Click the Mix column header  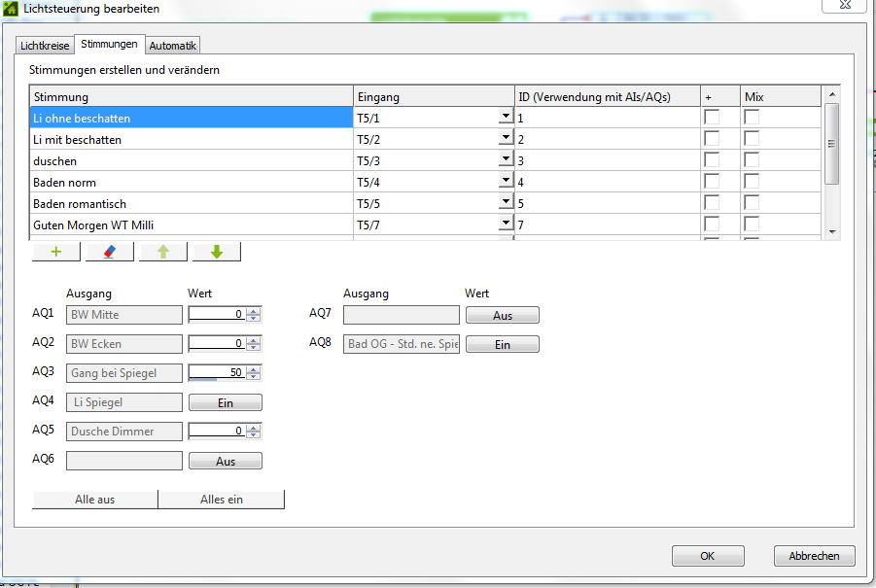(x=781, y=96)
